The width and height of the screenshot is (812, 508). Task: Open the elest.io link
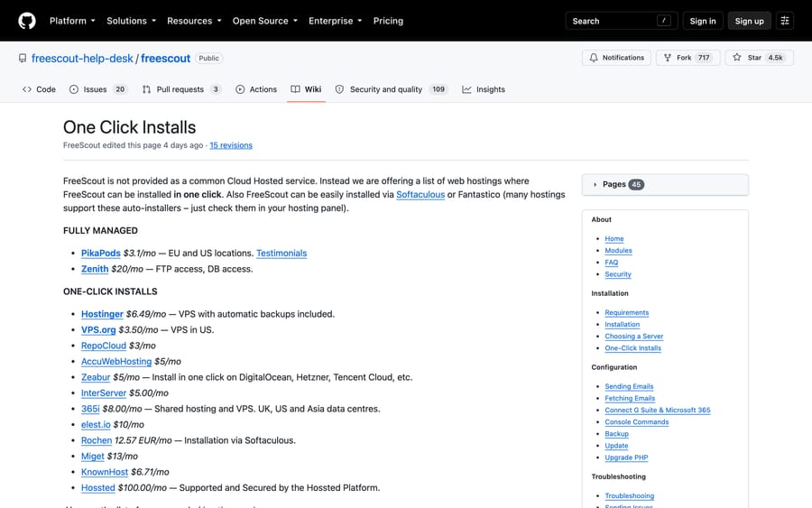[96, 425]
